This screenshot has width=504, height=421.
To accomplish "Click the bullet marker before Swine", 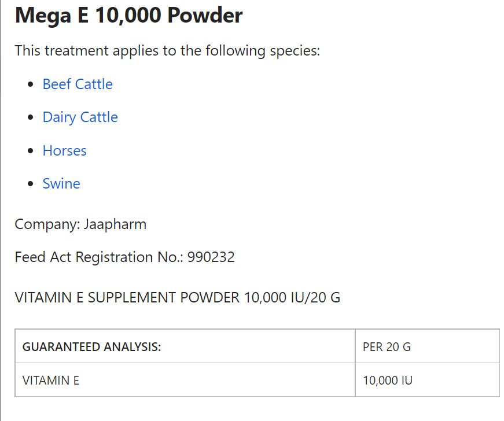I will tap(31, 184).
